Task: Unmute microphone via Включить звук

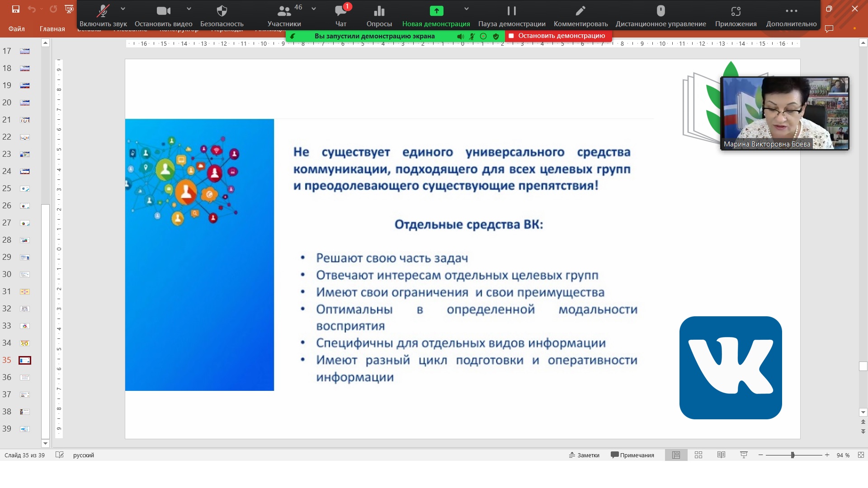Action: (104, 15)
